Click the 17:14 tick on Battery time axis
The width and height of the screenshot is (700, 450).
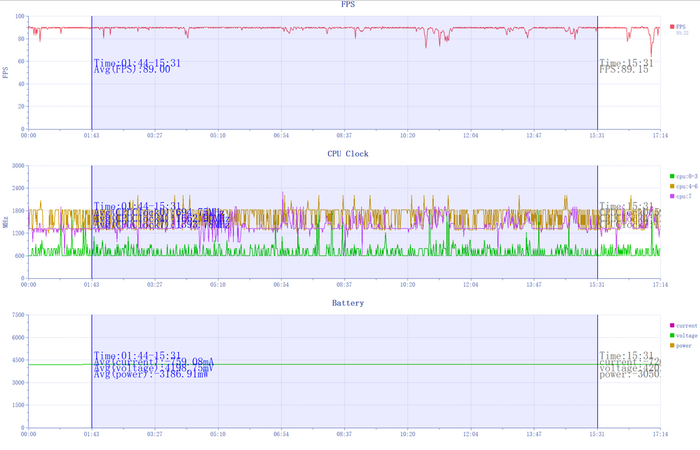point(660,434)
